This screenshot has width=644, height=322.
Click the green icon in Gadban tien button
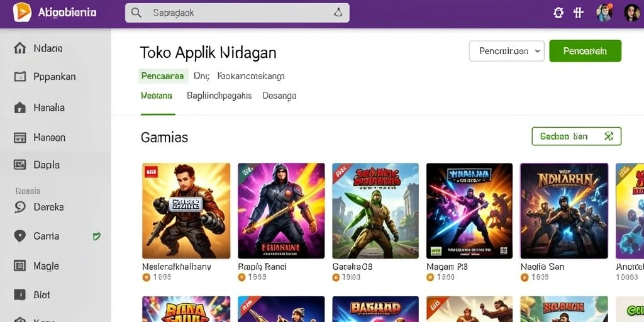coord(609,136)
